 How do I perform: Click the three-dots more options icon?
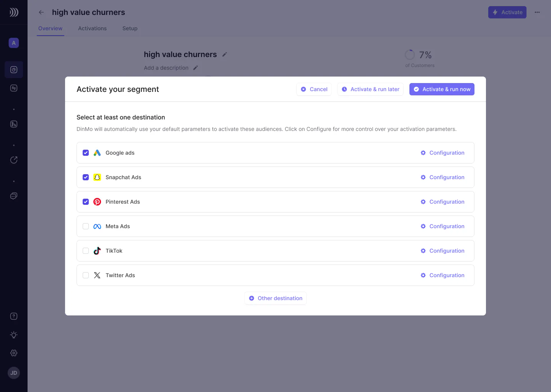coord(537,12)
